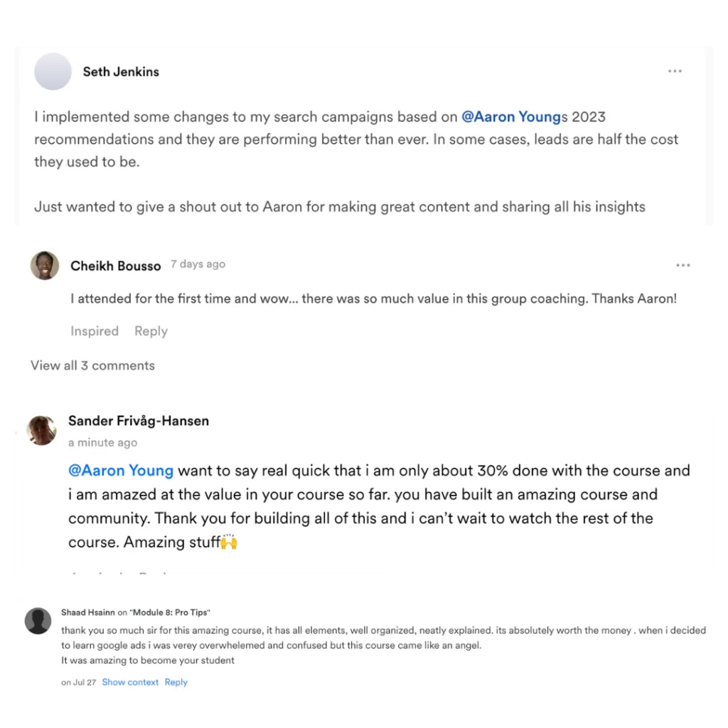
Task: Mark Cheikh Bousso's comment as Inspired
Action: [95, 331]
